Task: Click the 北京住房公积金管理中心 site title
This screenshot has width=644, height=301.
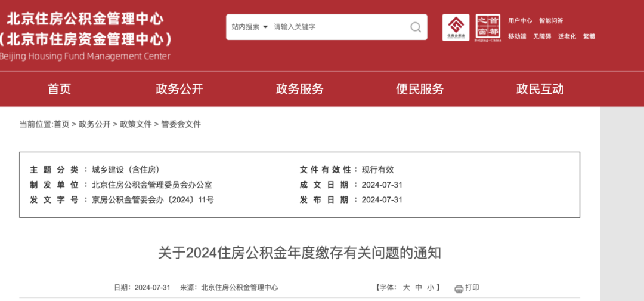Action: (85, 19)
